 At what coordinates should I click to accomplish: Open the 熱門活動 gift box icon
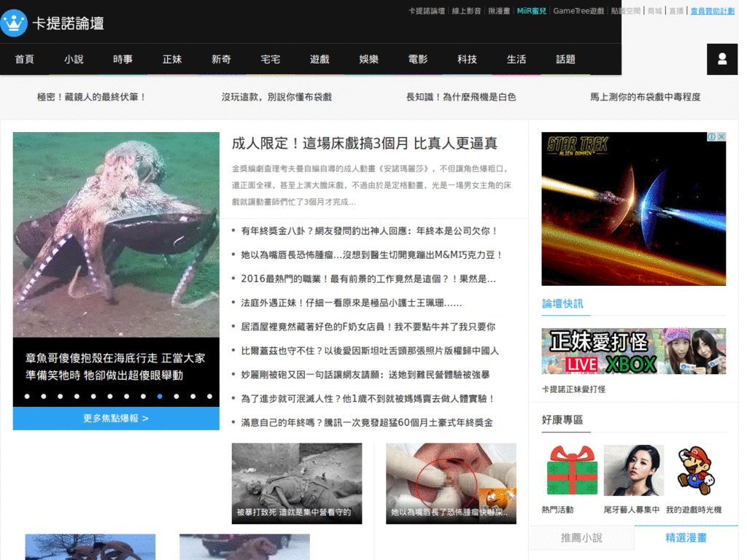pyautogui.click(x=572, y=470)
